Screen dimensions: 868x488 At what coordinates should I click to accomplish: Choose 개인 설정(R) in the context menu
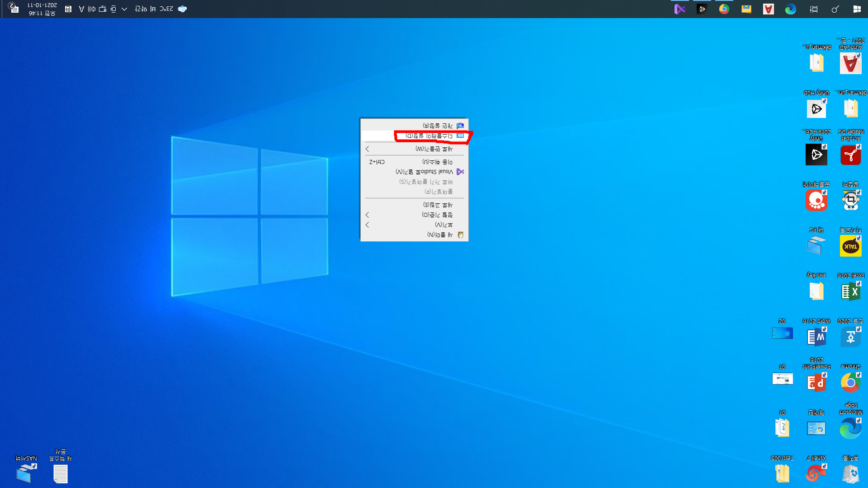coord(415,126)
